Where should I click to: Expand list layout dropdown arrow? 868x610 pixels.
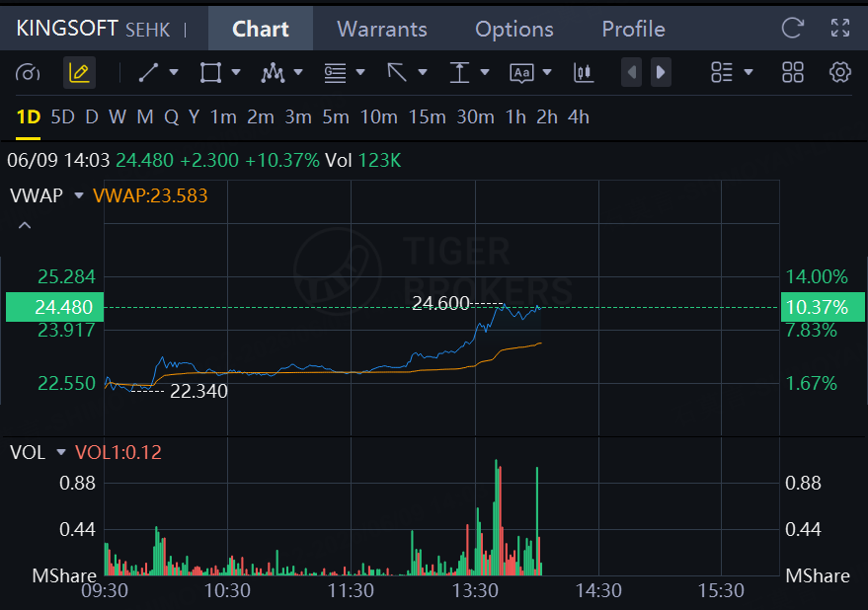click(749, 72)
